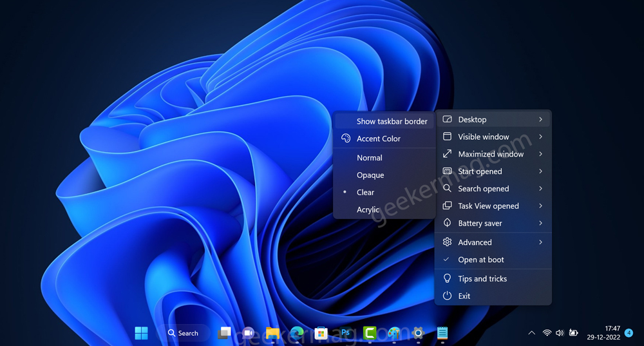Viewport: 644px width, 346px height.
Task: Expand the Visible window submenu chevron
Action: (540, 137)
